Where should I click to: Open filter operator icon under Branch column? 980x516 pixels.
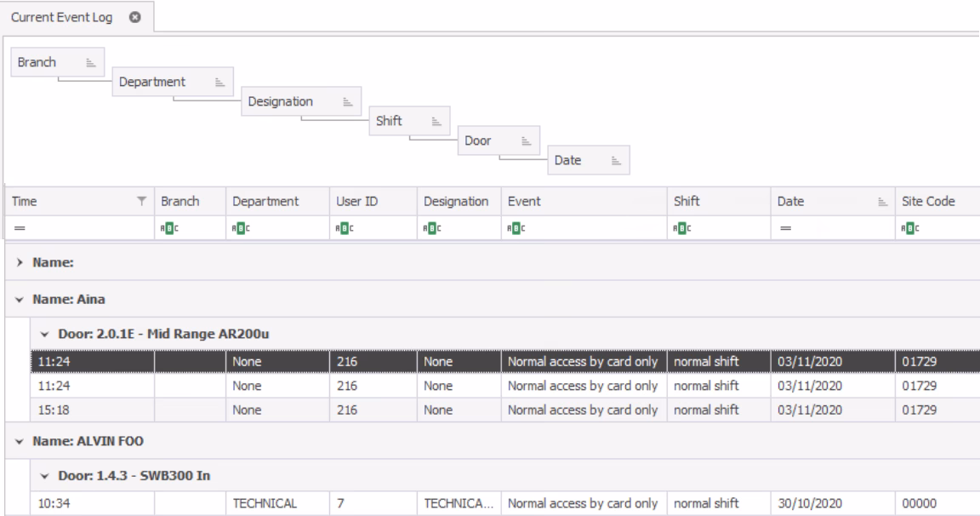[x=169, y=228]
